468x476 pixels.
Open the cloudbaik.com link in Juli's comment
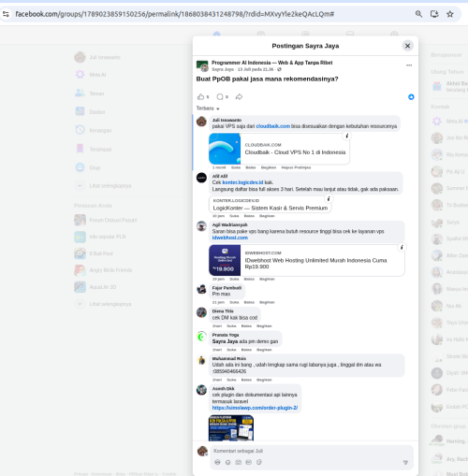273,126
